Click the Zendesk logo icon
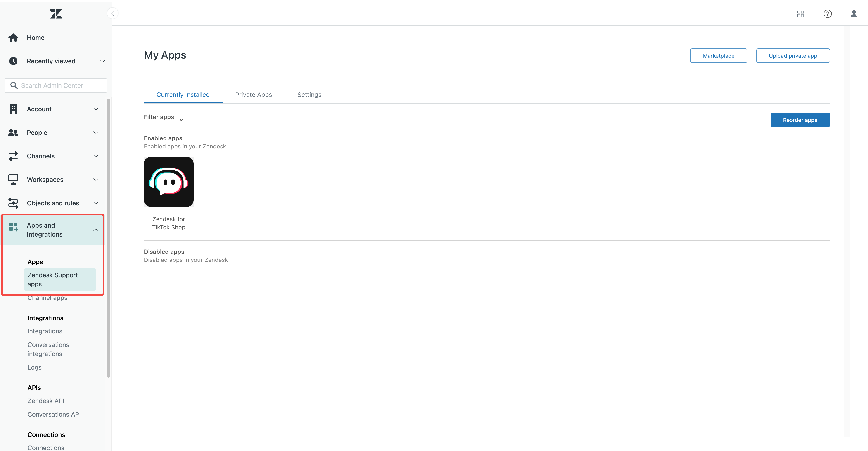This screenshot has width=868, height=451. click(x=56, y=14)
